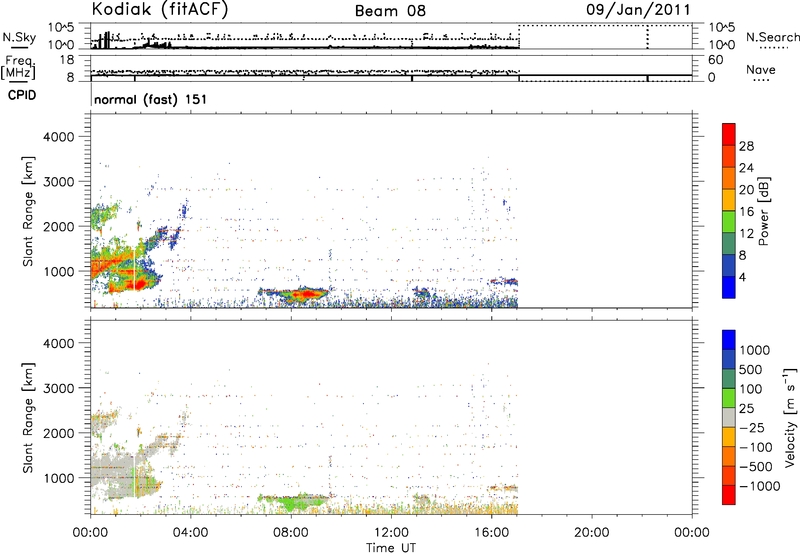The image size is (800, 554).
Task: Select the 'normal (fast) 151' text
Action: (151, 99)
